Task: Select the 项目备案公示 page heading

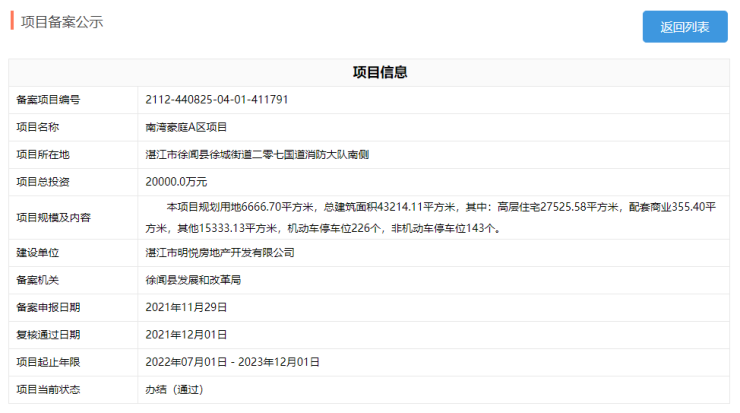Action: coord(62,22)
